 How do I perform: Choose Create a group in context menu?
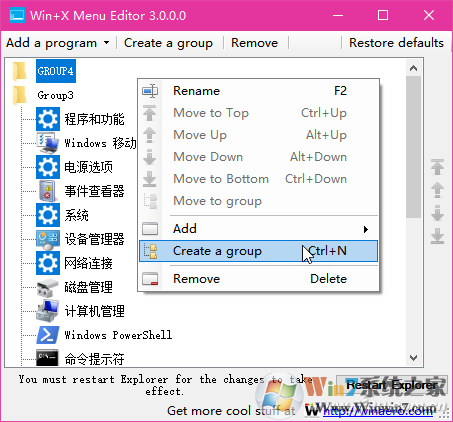point(259,251)
